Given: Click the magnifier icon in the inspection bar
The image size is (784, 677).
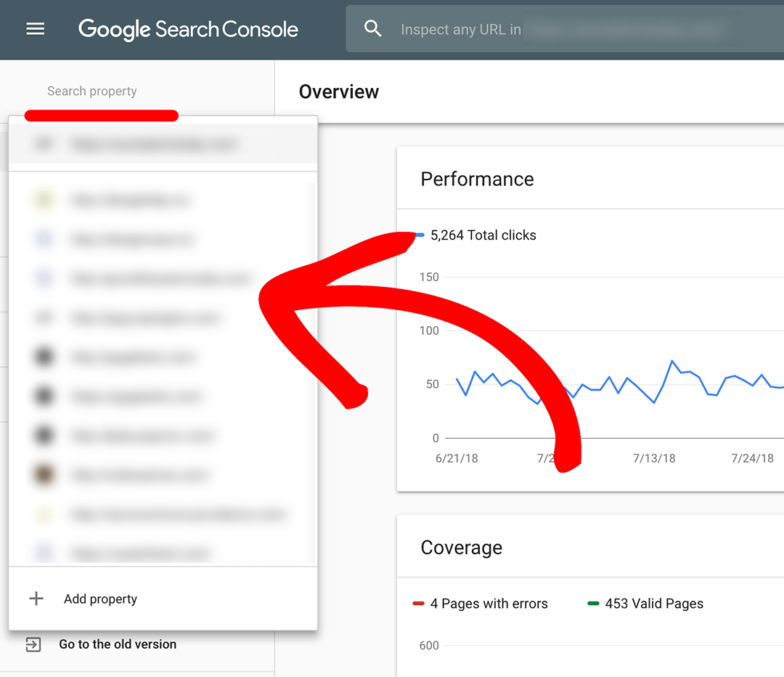Looking at the screenshot, I should coord(372,29).
